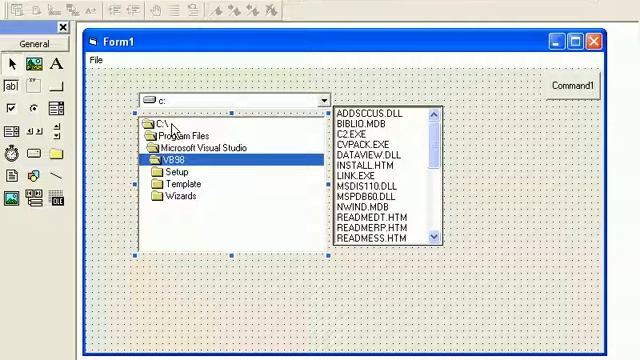Screen dimensions: 640x360
Task: Select the Image control tool
Action: click(x=12, y=198)
